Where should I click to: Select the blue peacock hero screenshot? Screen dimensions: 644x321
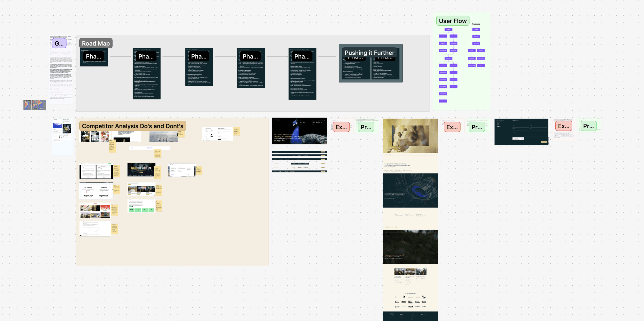pos(299,131)
